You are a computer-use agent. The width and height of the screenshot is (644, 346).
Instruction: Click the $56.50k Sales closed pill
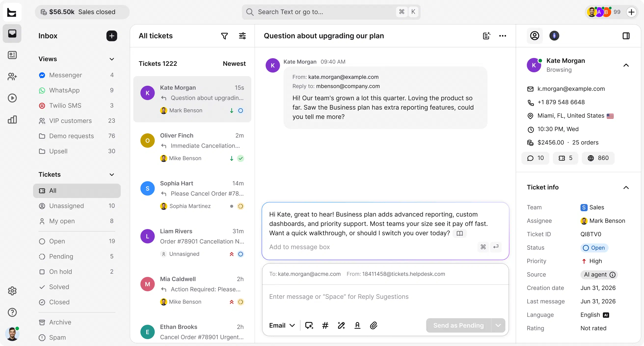coord(82,12)
